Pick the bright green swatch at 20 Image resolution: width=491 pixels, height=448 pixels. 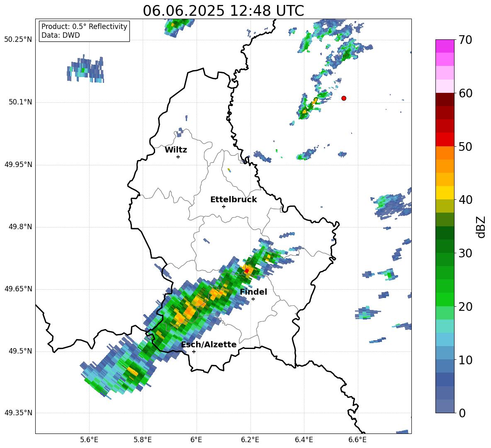445,299
